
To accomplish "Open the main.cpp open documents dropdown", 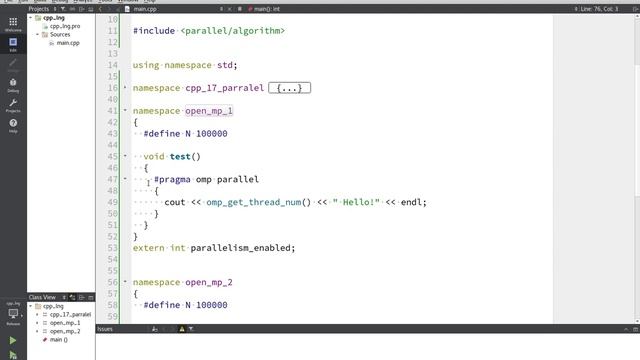I will click(x=221, y=9).
